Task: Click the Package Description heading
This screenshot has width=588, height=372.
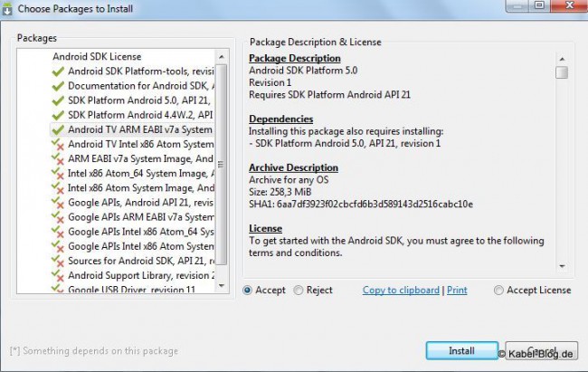Action: coord(295,59)
